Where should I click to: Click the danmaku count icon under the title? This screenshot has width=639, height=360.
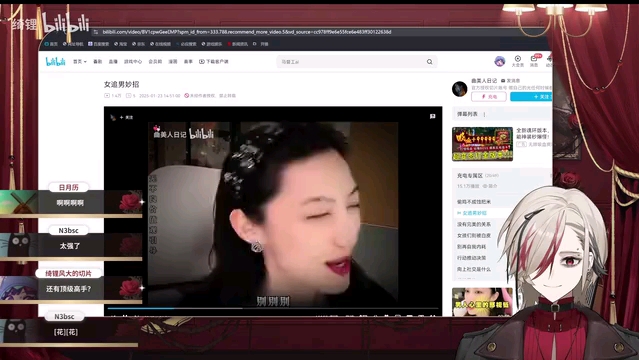coord(128,96)
